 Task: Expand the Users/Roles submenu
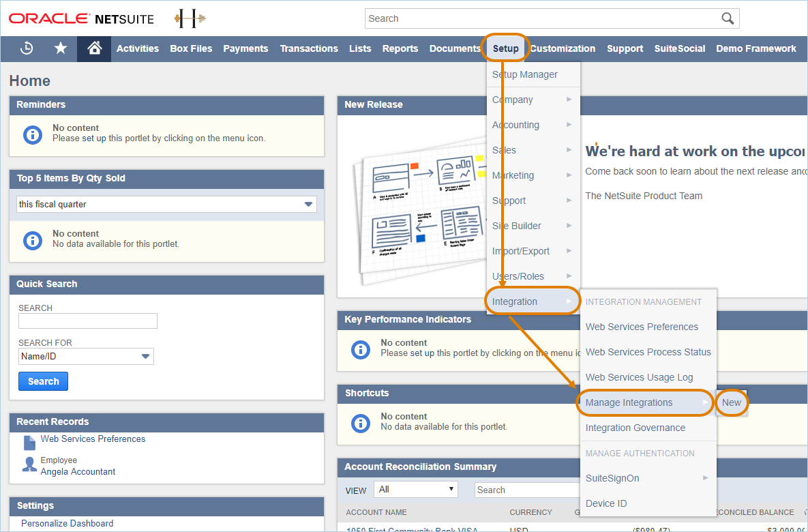click(x=533, y=276)
